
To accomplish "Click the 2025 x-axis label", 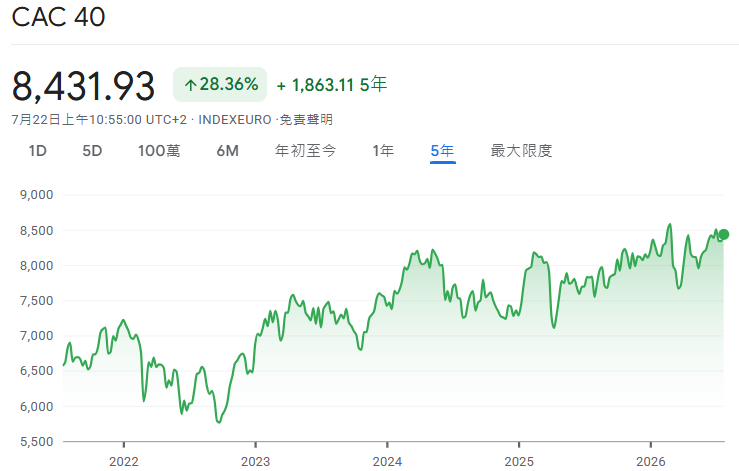I will coord(519,461).
